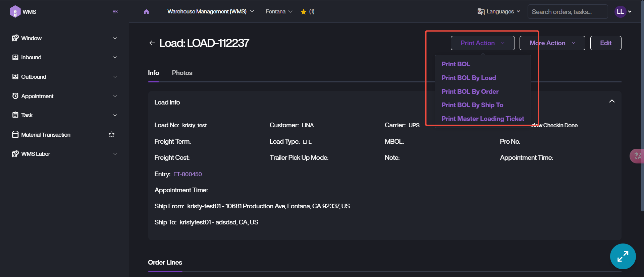Click the home icon in top bar

click(146, 12)
